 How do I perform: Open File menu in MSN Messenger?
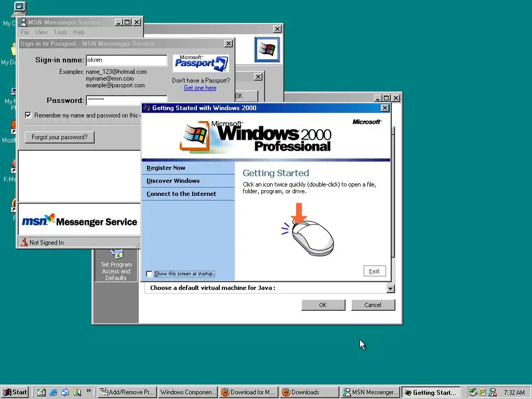coord(25,32)
